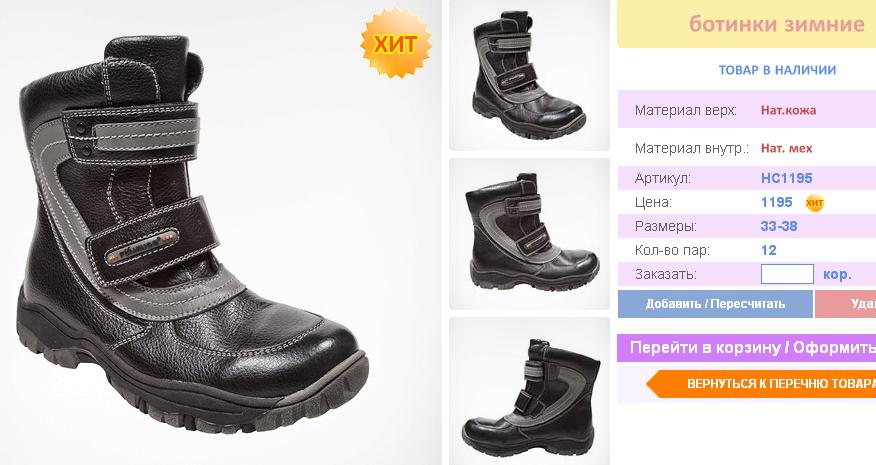Click the main large boot product image
876x465 pixels.
pyautogui.click(x=221, y=232)
